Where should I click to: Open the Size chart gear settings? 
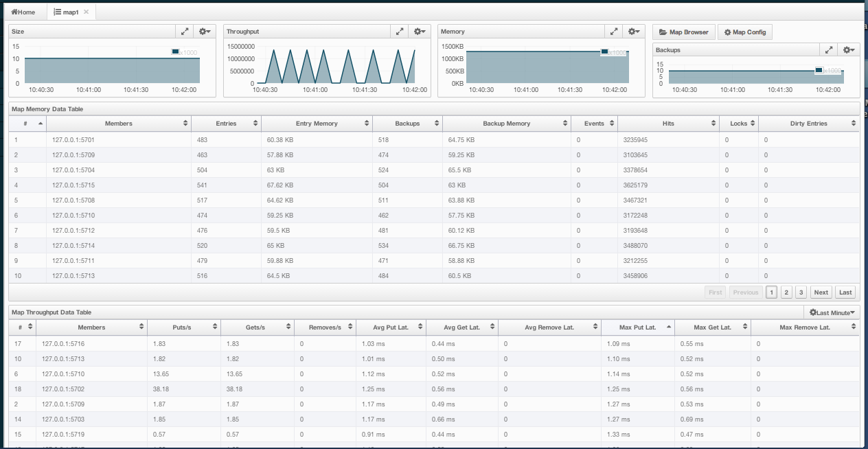(x=205, y=32)
